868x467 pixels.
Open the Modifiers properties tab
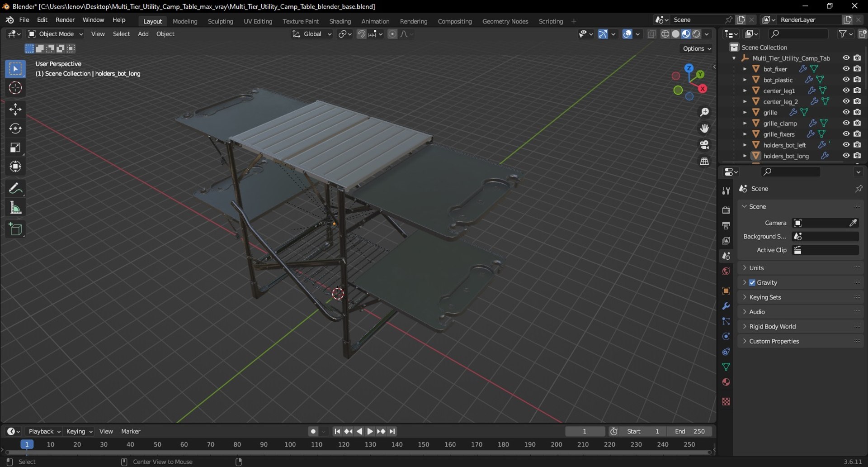click(x=726, y=306)
